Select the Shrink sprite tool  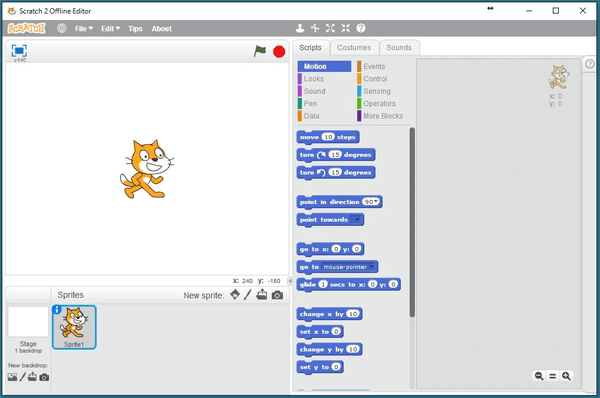point(346,28)
